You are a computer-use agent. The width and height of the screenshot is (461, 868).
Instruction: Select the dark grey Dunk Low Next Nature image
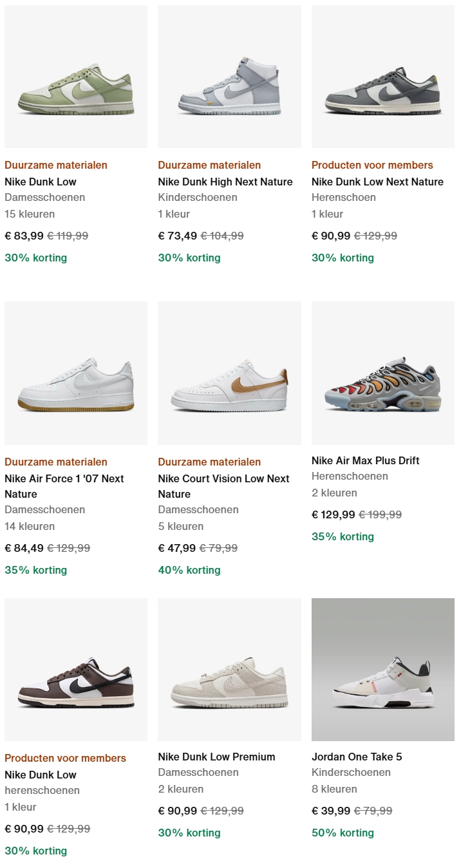coord(383,77)
